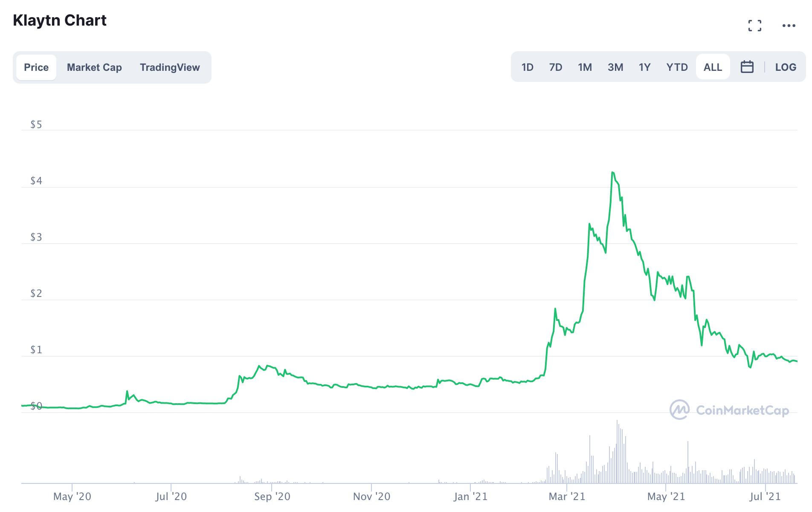Click the Mar '21 date label

567,496
